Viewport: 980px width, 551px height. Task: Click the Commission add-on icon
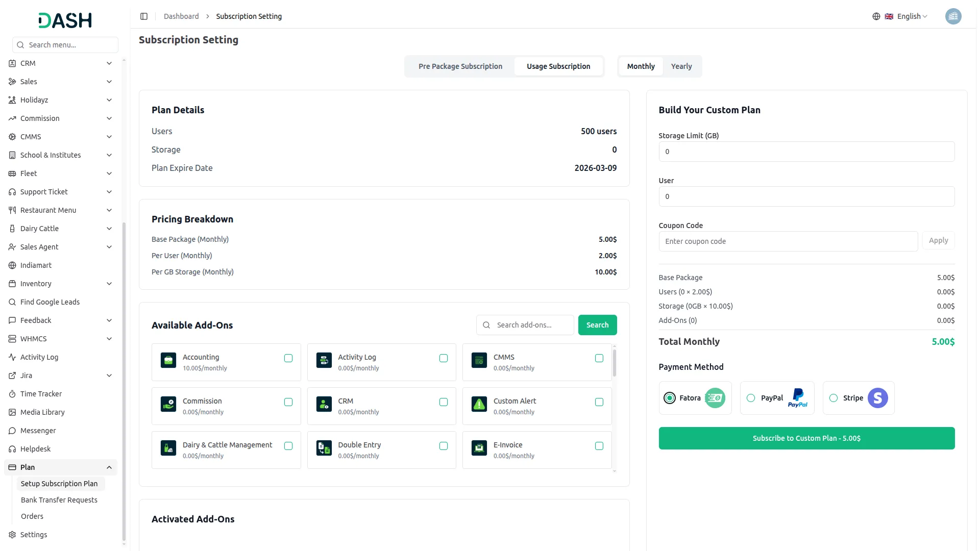[x=168, y=404]
